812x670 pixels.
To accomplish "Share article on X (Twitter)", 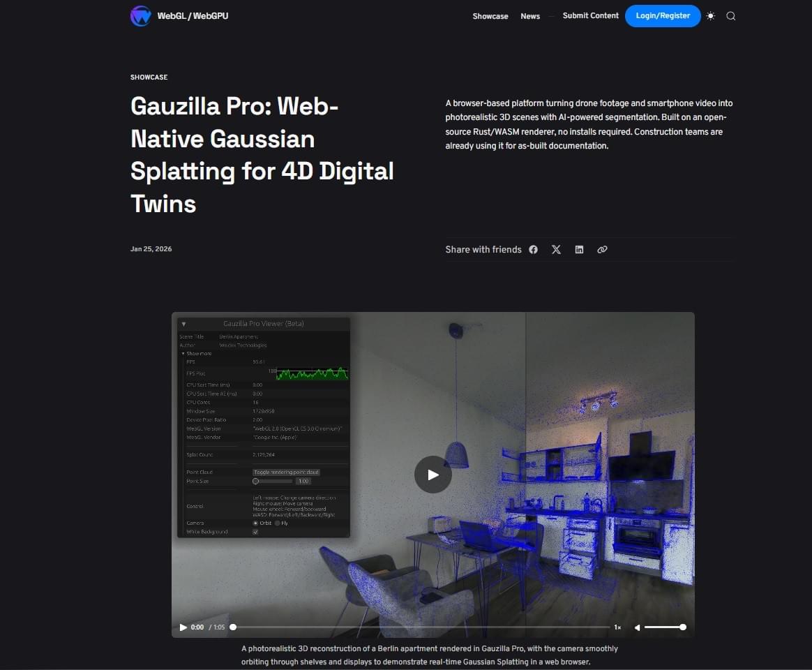I will coord(556,250).
